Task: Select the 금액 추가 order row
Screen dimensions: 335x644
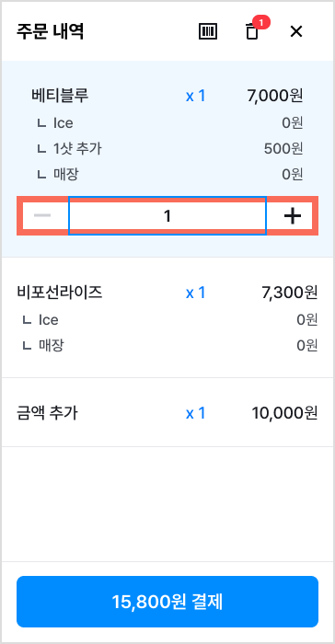Action: pyautogui.click(x=167, y=412)
